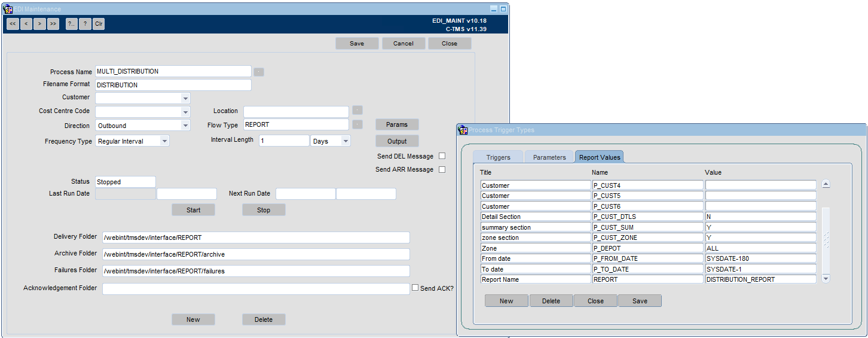The width and height of the screenshot is (868, 338).
Task: Open lookup button beside Flow Type field
Action: 357,124
